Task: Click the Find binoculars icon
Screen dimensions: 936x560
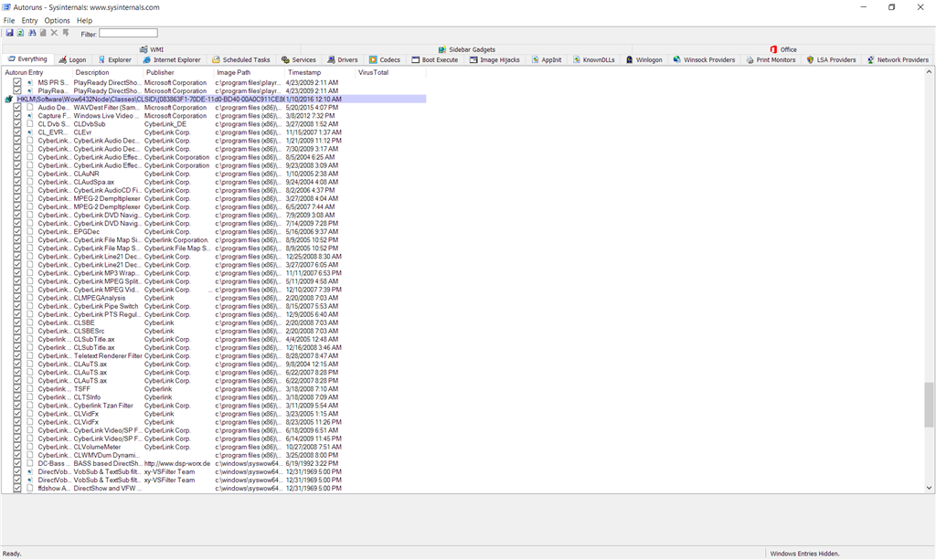Action: (x=32, y=33)
